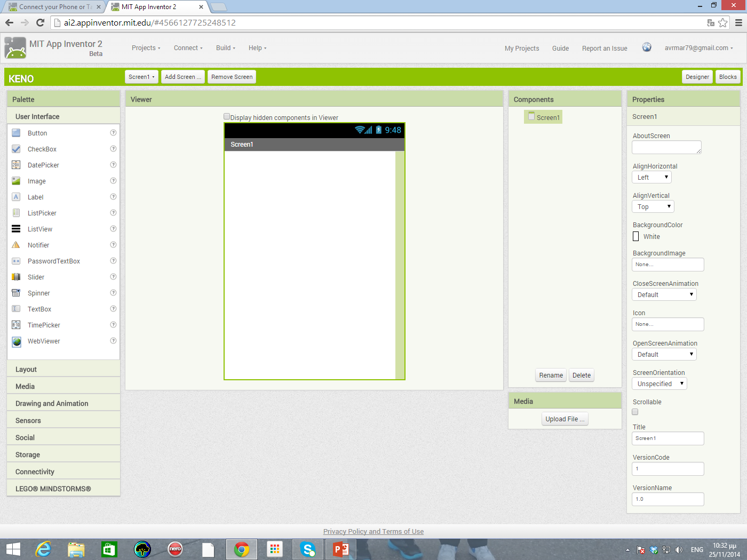The image size is (747, 560).
Task: Select the Image component icon
Action: pyautogui.click(x=16, y=181)
